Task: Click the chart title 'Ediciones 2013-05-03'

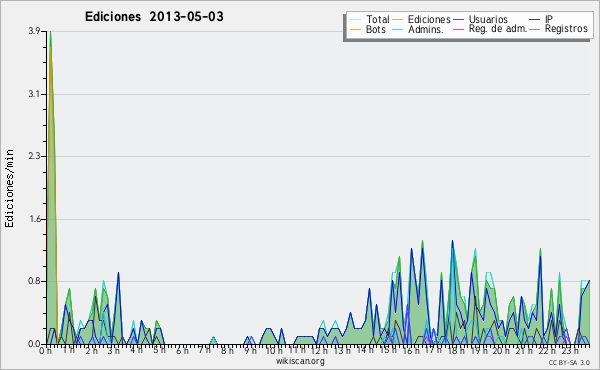Action: tap(154, 17)
